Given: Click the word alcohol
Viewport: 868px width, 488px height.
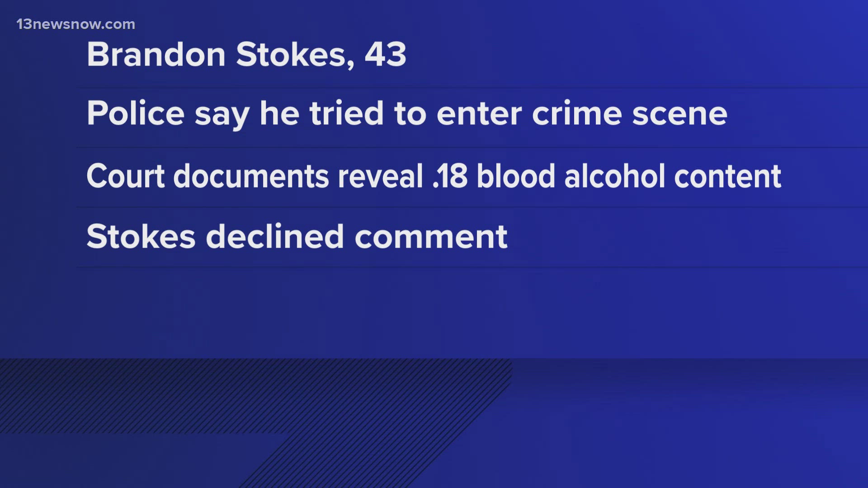Looking at the screenshot, I should [x=614, y=176].
